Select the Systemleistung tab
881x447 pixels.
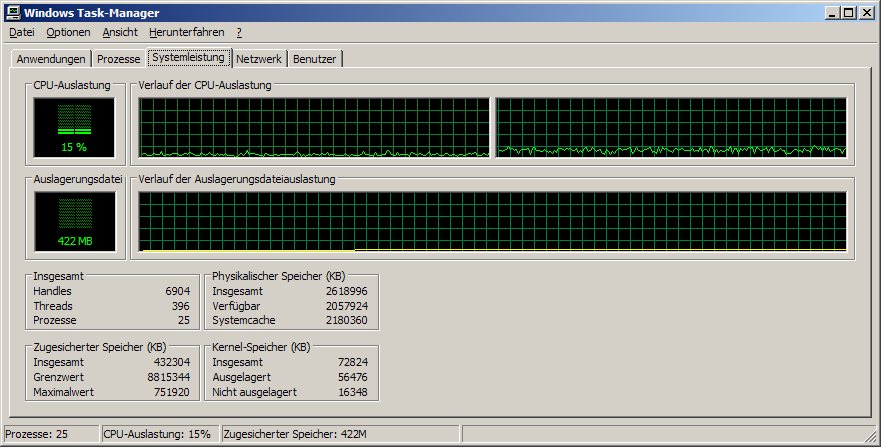click(189, 58)
